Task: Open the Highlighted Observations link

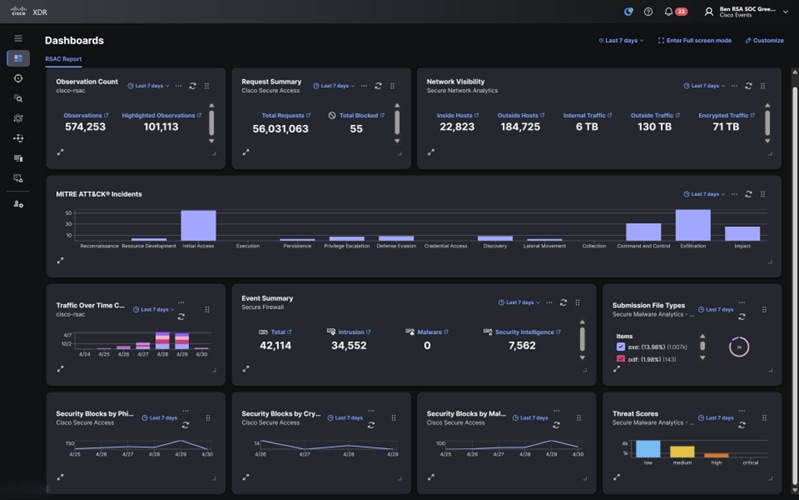Action: tap(161, 115)
